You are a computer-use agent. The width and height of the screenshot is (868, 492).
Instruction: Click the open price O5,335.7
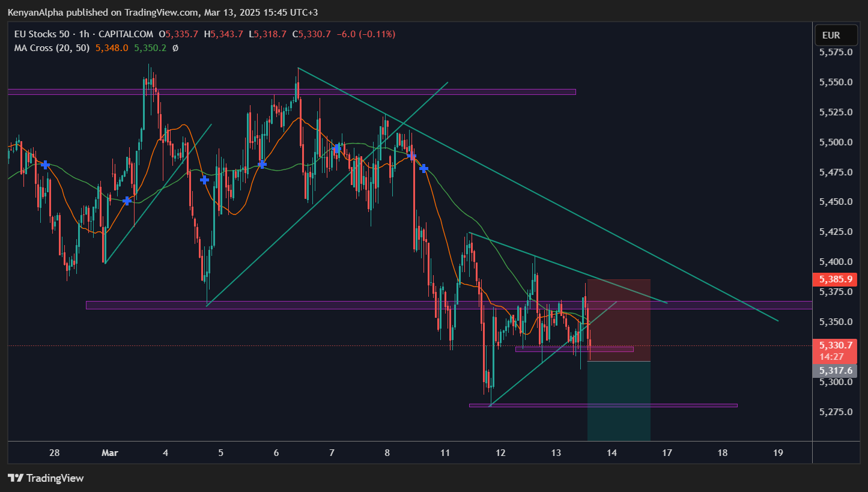(x=180, y=34)
